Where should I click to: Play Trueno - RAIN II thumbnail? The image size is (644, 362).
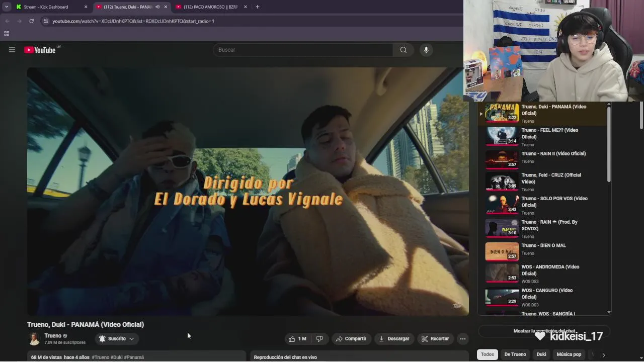(x=502, y=159)
